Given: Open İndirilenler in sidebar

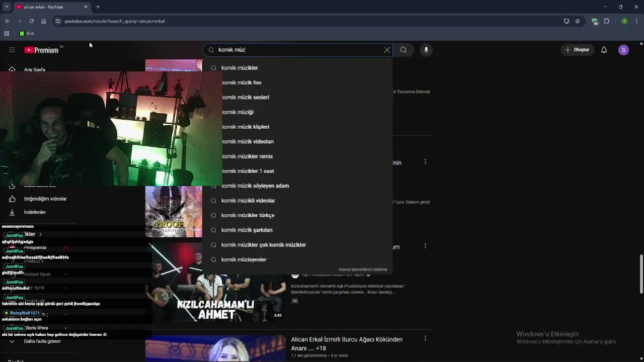Looking at the screenshot, I should tap(35, 212).
